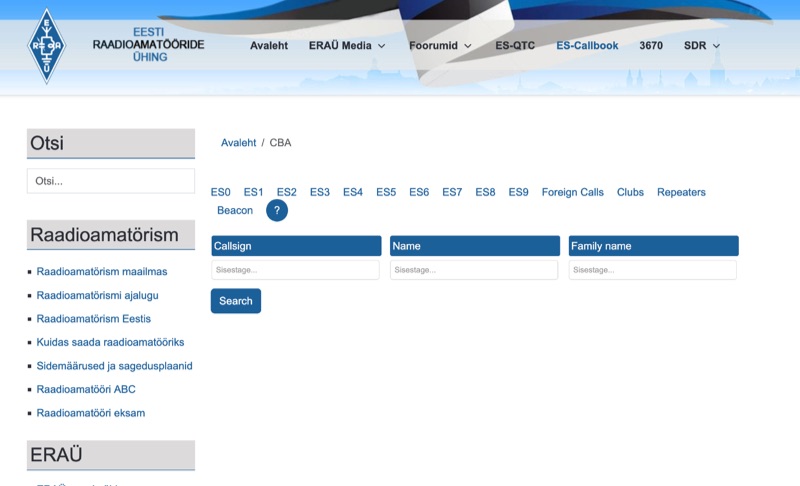Open the Foreign Calls list
This screenshot has width=800, height=486.
point(572,192)
